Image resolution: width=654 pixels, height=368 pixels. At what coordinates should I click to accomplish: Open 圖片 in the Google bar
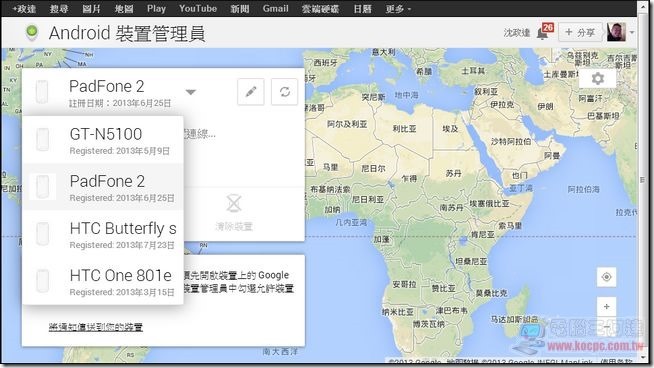coord(91,9)
